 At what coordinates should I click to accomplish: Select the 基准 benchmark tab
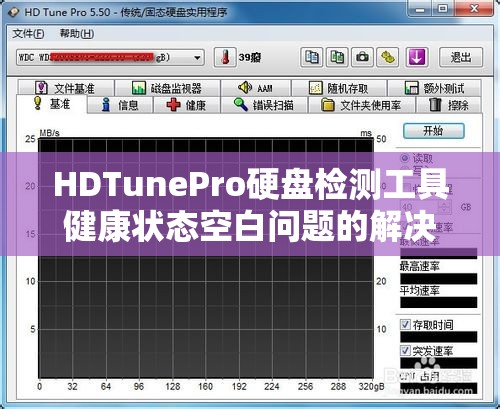(52, 104)
